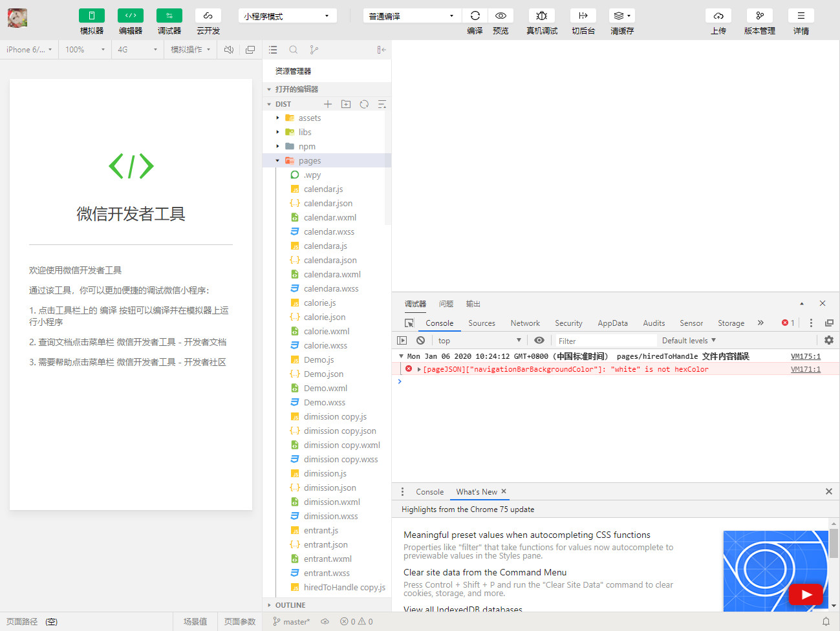Toggle the simulator mute speaker icon

tap(229, 49)
